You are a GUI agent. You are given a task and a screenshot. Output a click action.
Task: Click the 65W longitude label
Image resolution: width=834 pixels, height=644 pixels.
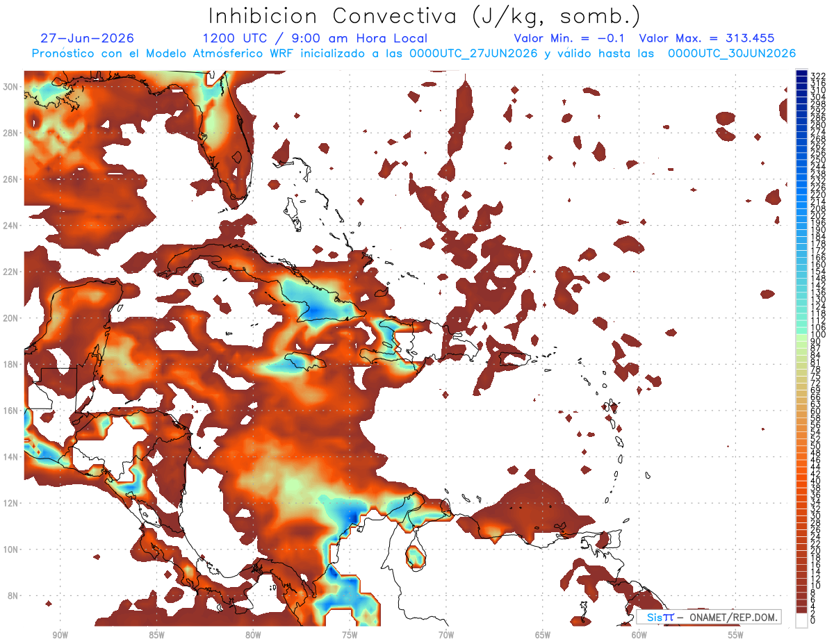[543, 635]
